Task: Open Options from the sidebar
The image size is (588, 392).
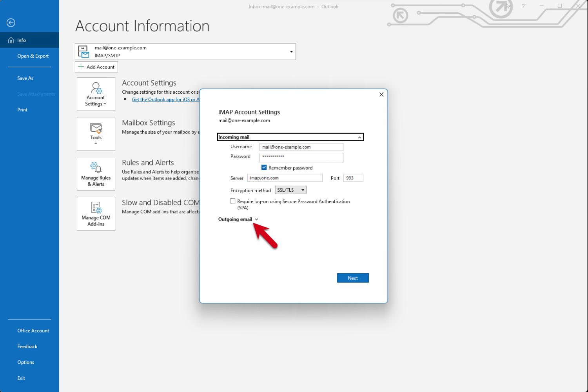Action: point(25,362)
